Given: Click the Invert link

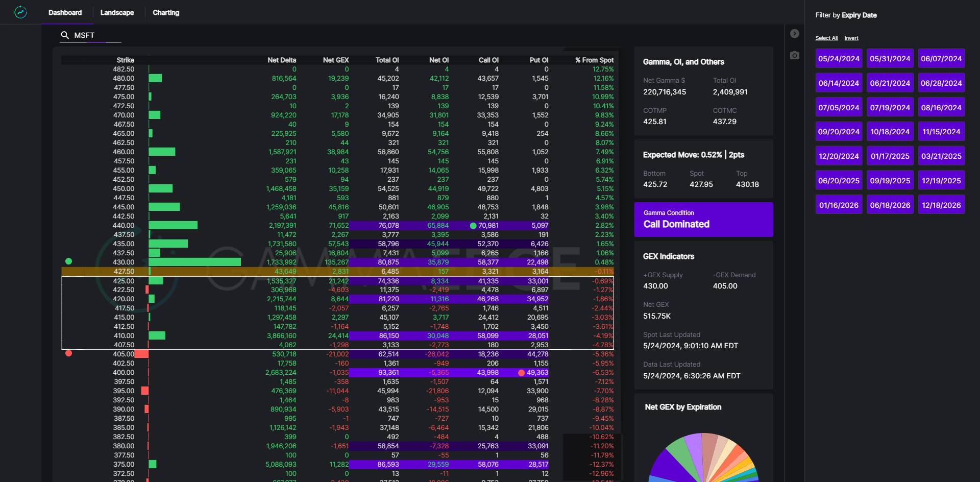Looking at the screenshot, I should [851, 38].
